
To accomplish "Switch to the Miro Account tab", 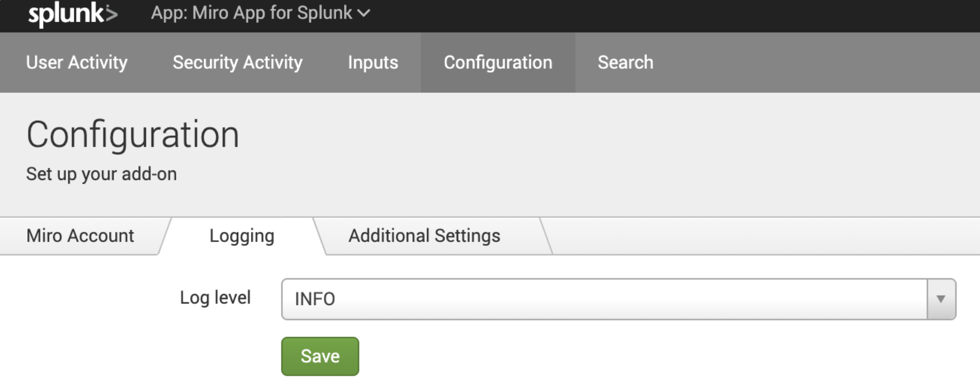I will [x=80, y=236].
